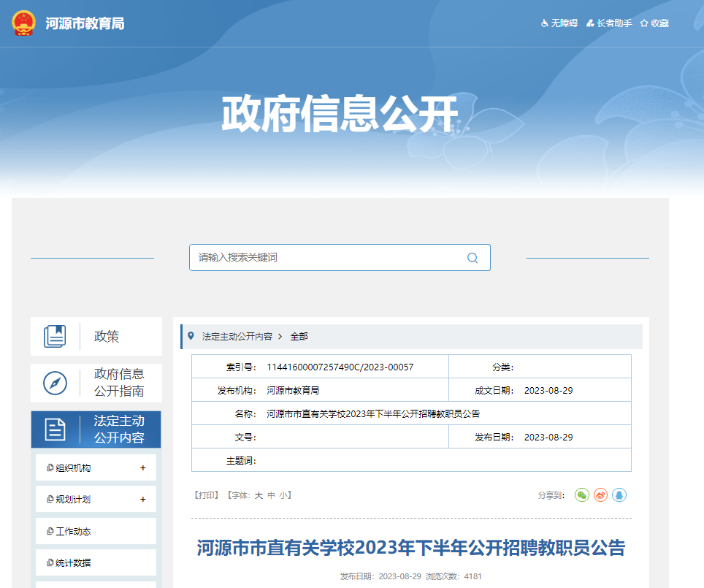Set font size to 大

click(x=259, y=495)
